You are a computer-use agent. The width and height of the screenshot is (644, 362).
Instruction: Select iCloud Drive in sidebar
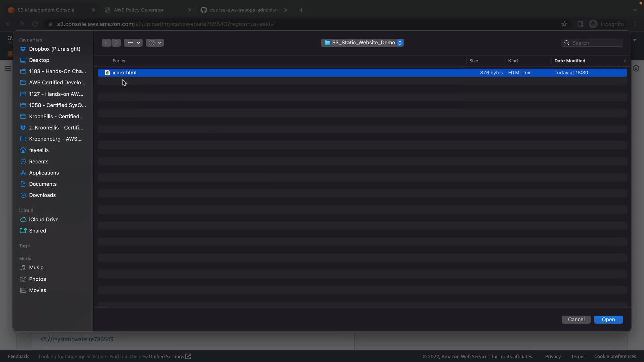point(44,219)
